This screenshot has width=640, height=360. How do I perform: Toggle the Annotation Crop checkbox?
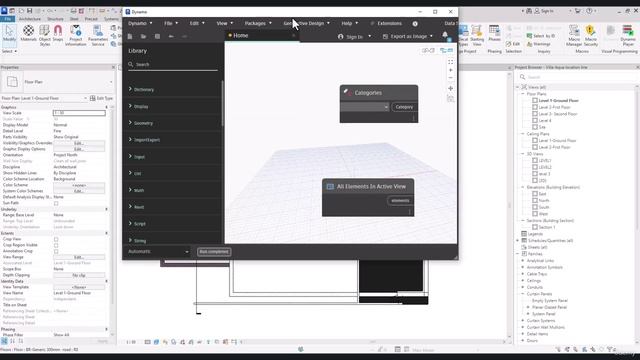pos(56,251)
